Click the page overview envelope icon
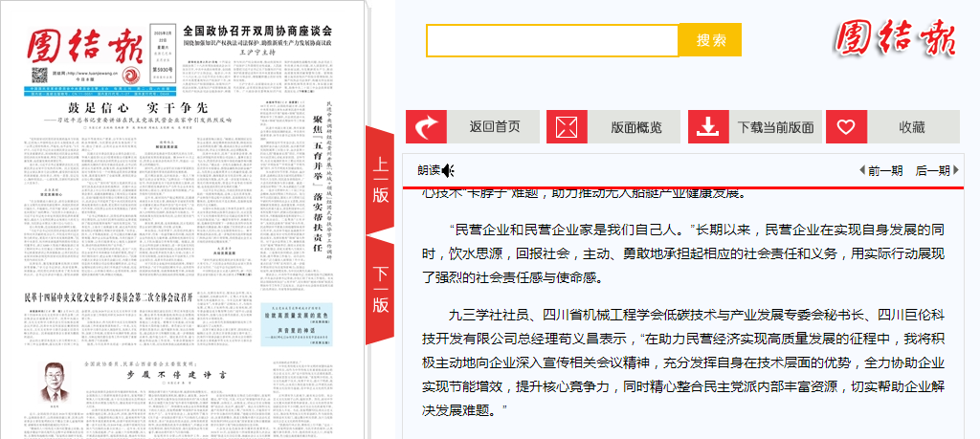Screen dimensions: 980x439 click(567, 127)
